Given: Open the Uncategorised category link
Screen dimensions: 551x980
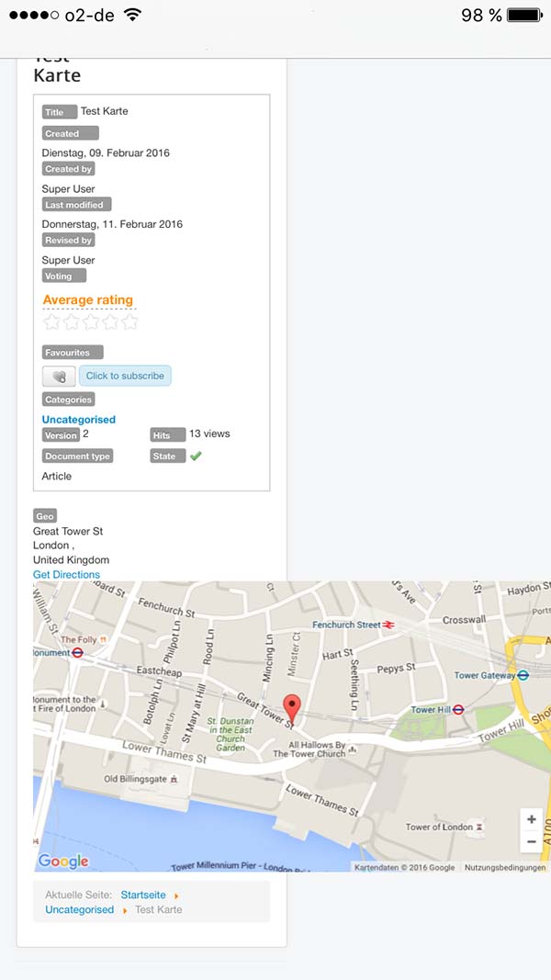Looking at the screenshot, I should coord(79,420).
